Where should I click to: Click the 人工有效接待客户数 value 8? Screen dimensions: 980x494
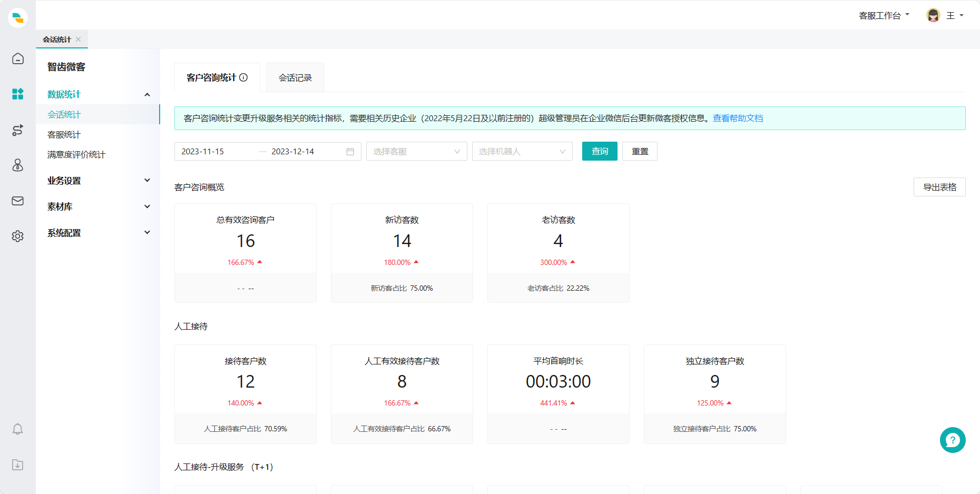click(x=402, y=381)
